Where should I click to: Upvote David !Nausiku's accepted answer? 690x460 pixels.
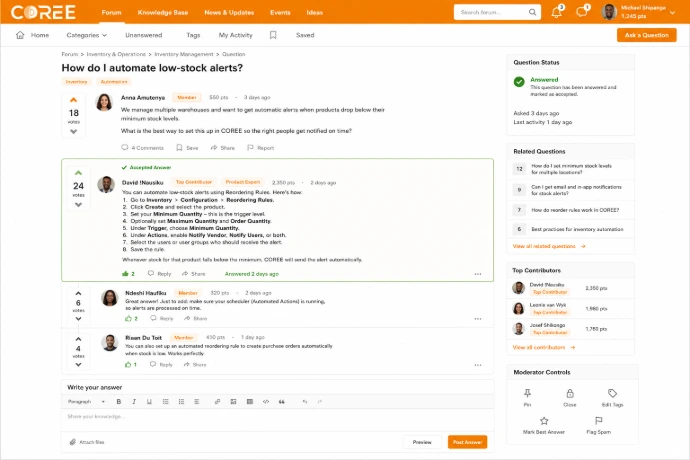(78, 173)
